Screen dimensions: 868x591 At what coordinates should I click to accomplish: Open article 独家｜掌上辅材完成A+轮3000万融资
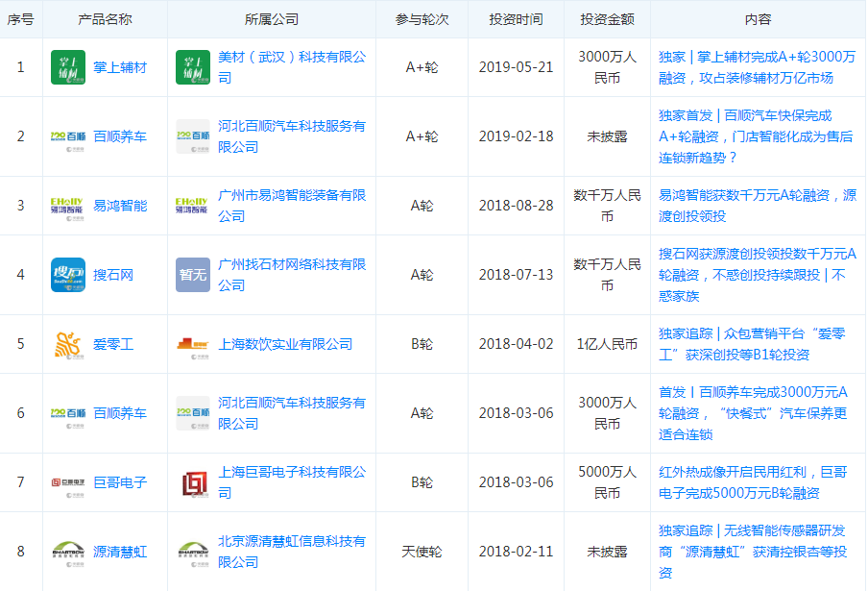[757, 67]
